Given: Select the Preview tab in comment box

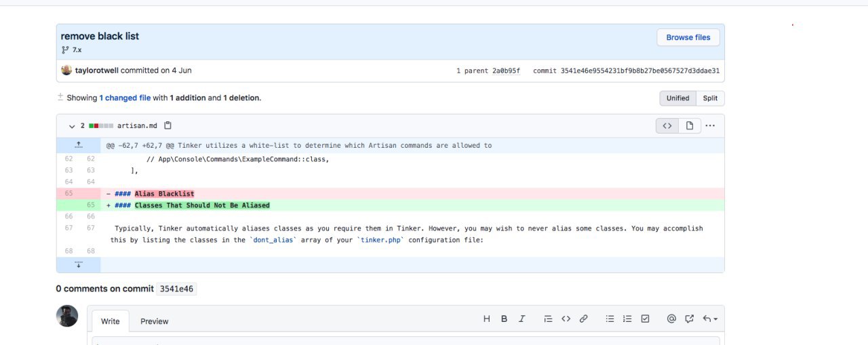Looking at the screenshot, I should (x=155, y=321).
